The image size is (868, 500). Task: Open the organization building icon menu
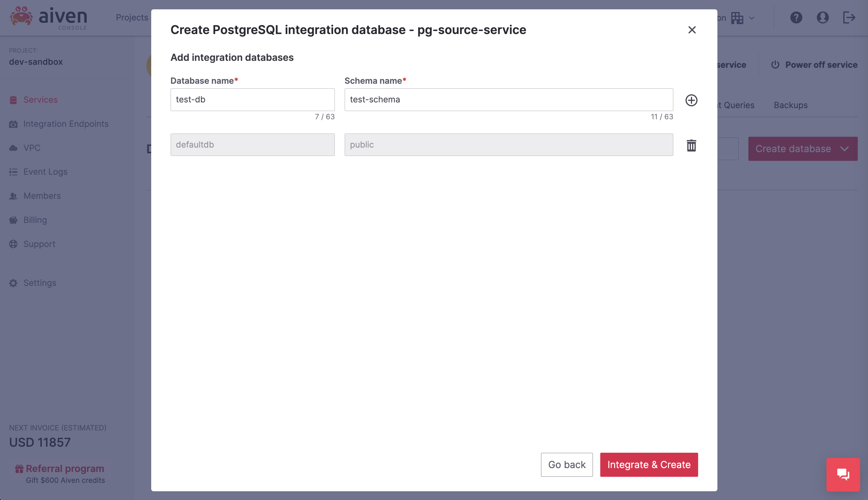click(x=737, y=18)
